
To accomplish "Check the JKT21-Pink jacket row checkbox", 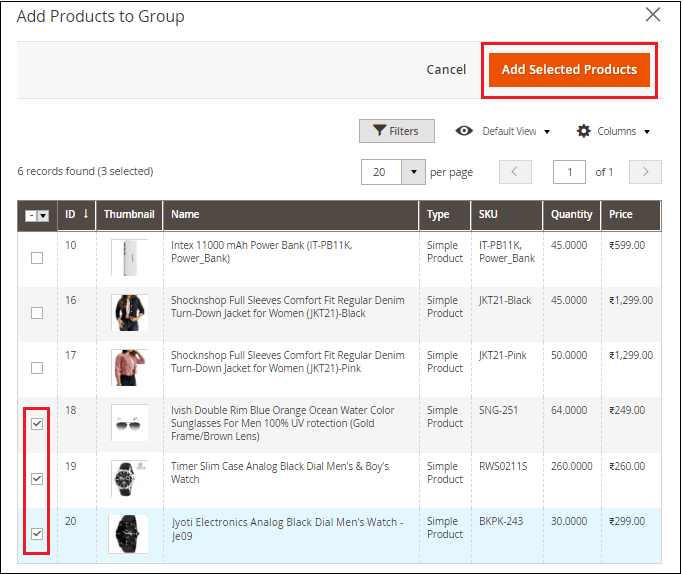I will tap(37, 368).
